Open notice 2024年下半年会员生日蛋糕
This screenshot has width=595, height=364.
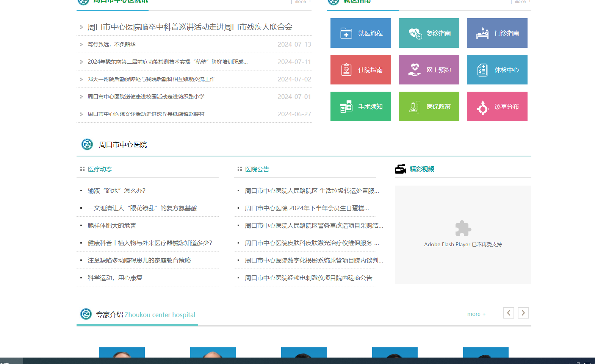coord(307,208)
